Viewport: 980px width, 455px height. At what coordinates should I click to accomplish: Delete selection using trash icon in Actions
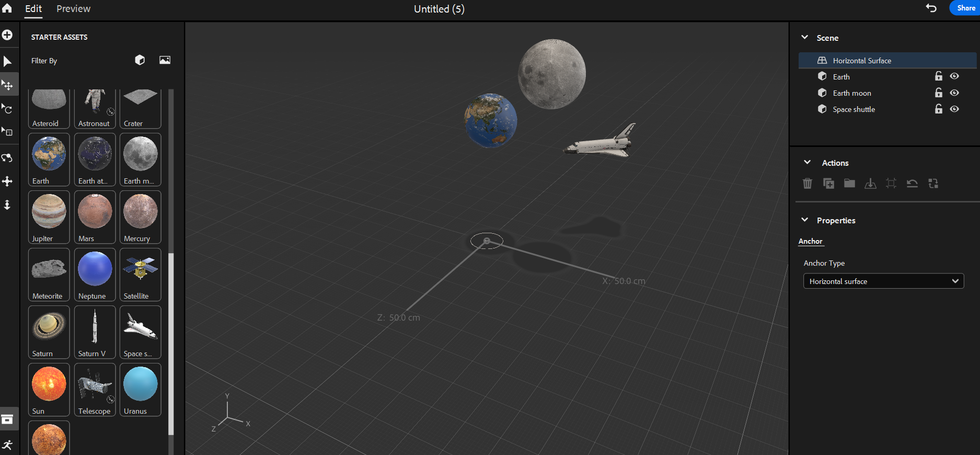coord(808,184)
